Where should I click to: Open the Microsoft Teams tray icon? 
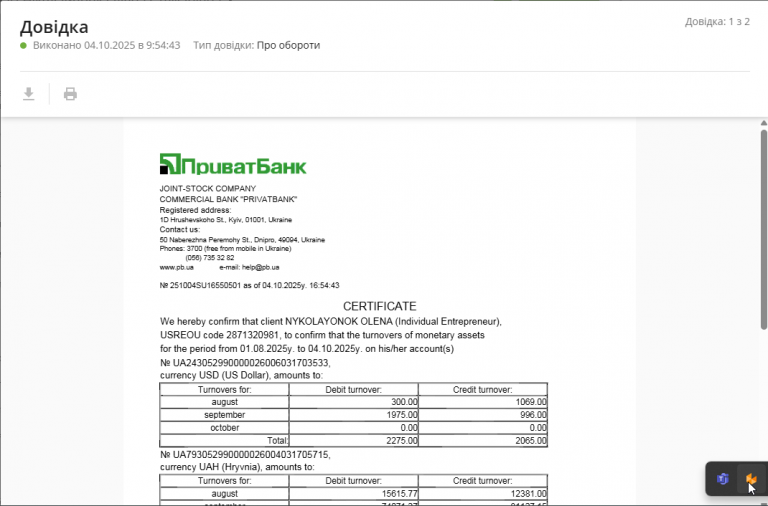pos(722,479)
